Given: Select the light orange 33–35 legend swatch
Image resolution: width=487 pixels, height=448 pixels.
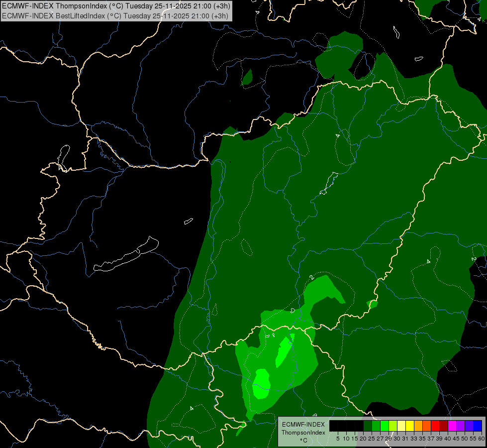Looking at the screenshot, I should coord(418,426).
